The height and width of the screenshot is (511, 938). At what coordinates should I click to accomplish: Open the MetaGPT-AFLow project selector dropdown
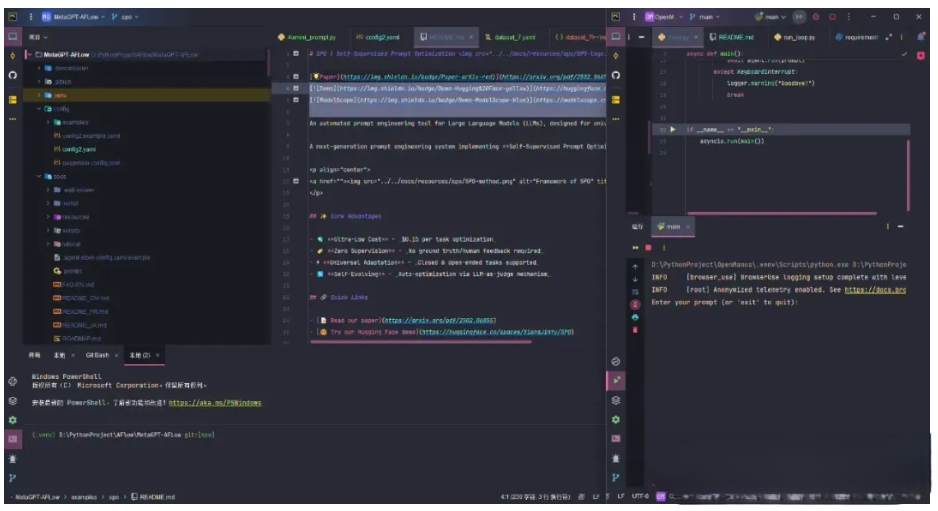(73, 17)
